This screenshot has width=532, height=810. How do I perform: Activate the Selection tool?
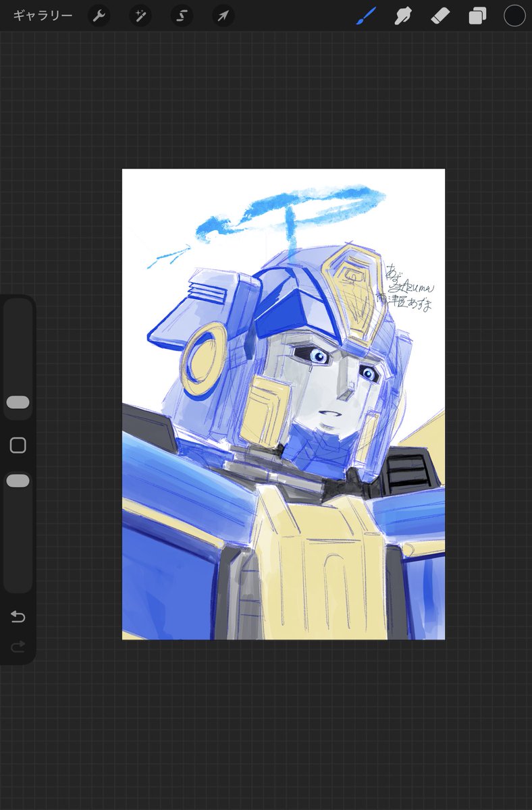coord(182,16)
